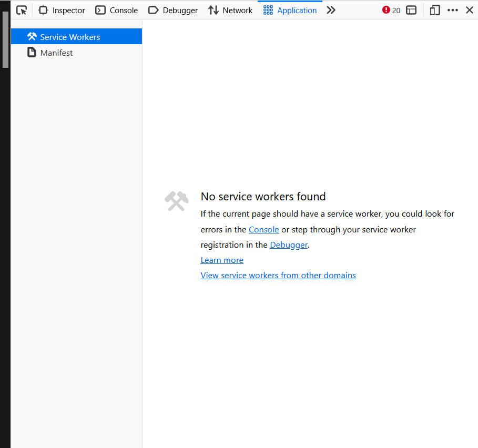Click the large gray hammers icon
This screenshot has height=448, width=478.
176,201
